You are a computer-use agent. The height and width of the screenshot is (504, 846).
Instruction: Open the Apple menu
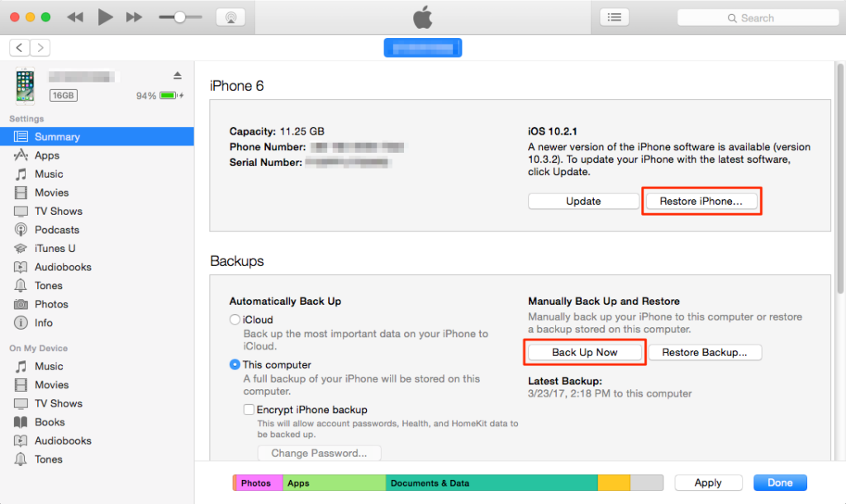(422, 17)
